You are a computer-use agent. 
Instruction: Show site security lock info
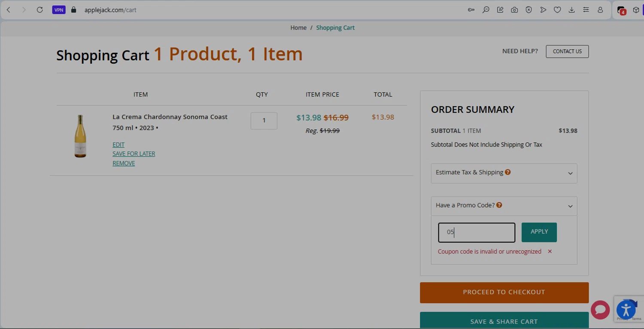pyautogui.click(x=73, y=10)
